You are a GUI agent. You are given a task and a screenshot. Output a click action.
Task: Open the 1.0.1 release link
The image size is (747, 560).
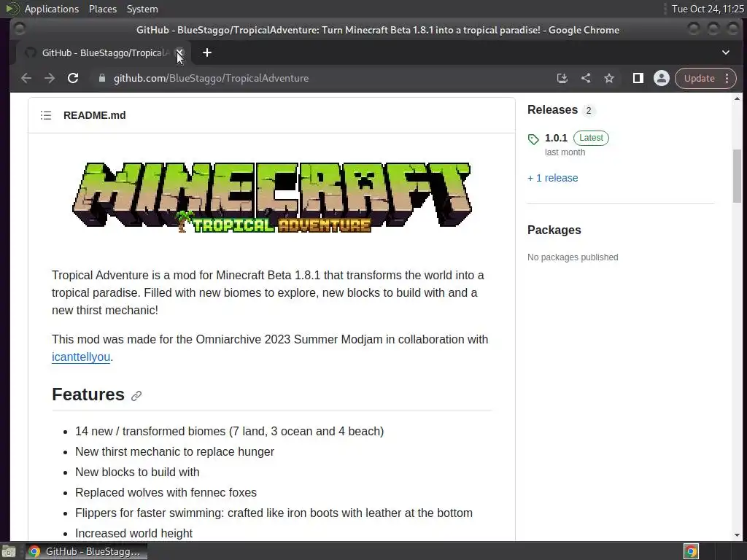click(x=556, y=138)
